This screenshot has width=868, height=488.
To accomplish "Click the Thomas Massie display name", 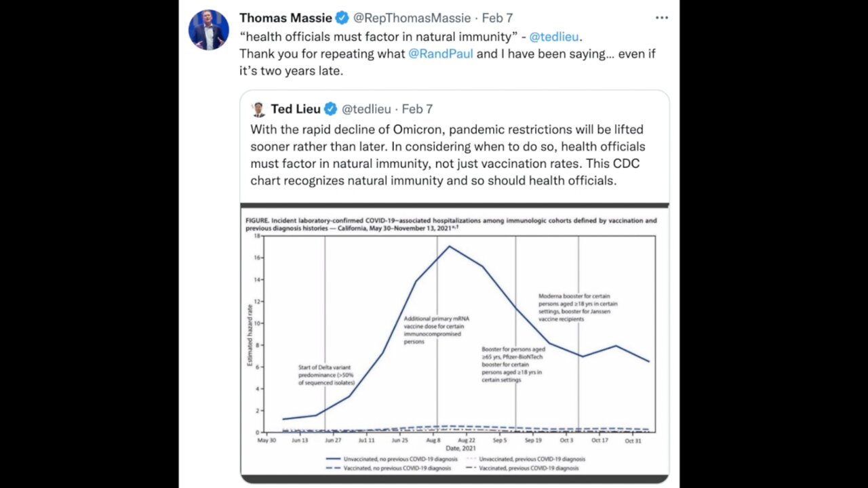I will pyautogui.click(x=285, y=18).
